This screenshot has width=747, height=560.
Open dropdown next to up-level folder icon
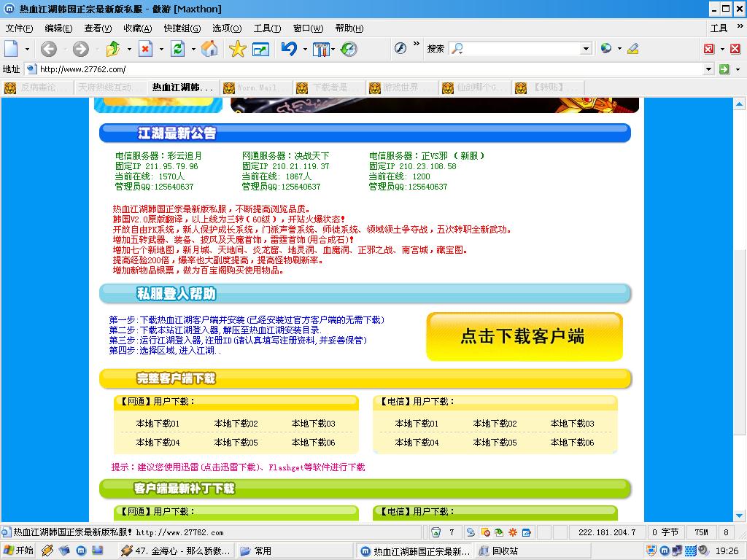click(129, 49)
